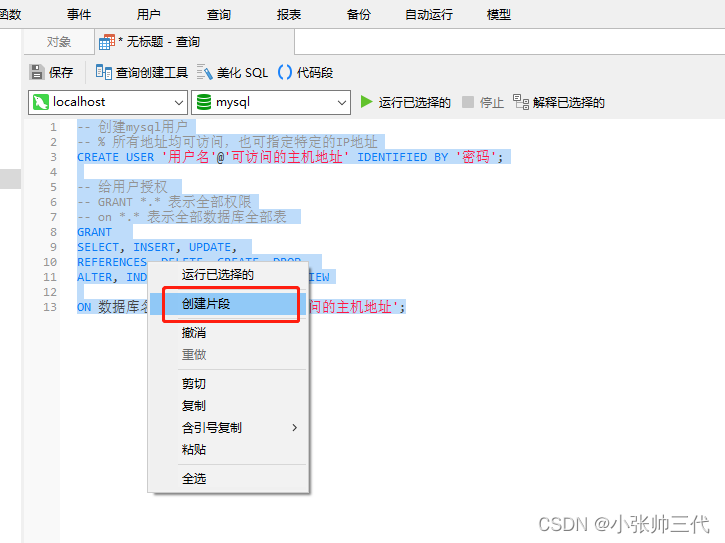Click the 代码段 button label
Screen dimensions: 725x543
(x=315, y=73)
